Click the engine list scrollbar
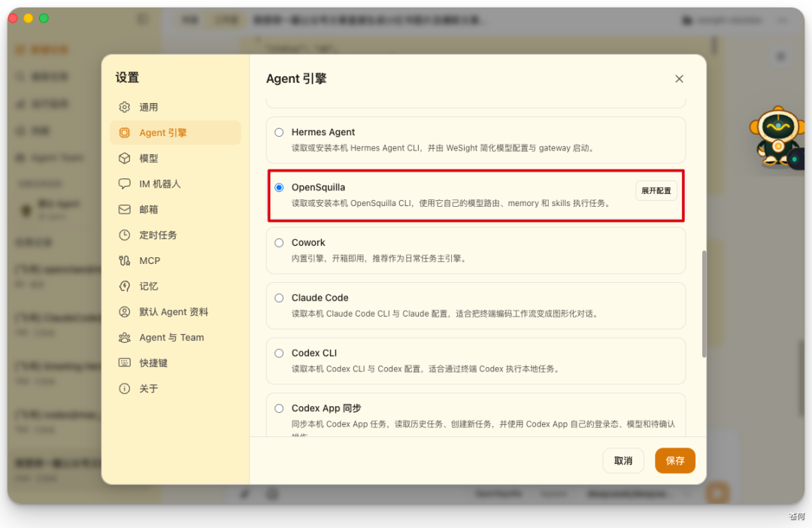Image resolution: width=812 pixels, height=528 pixels. click(704, 304)
